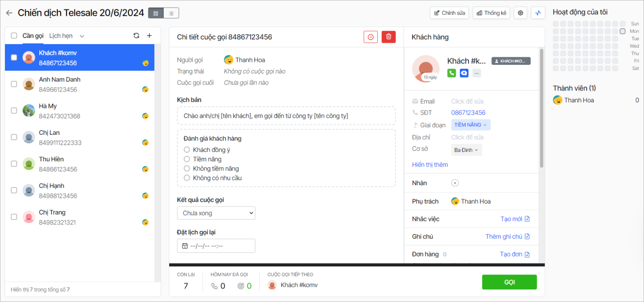Select the "Khách đồng ý" radio option

pos(187,150)
